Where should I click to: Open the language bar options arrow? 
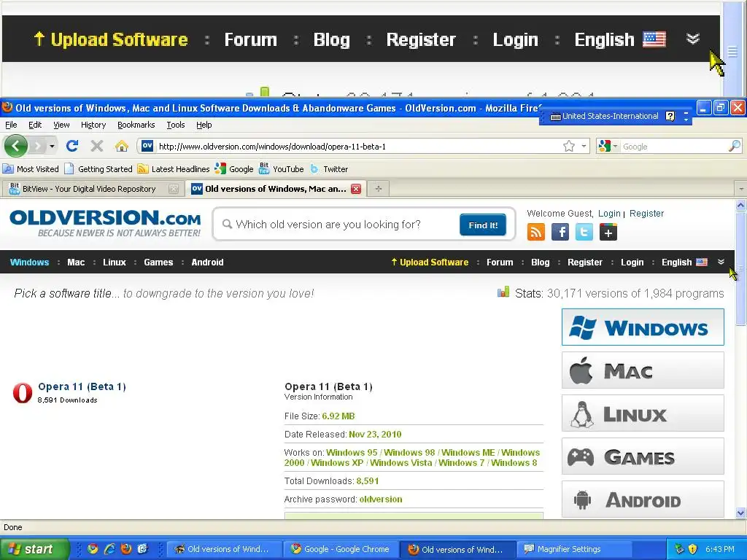pos(686,119)
